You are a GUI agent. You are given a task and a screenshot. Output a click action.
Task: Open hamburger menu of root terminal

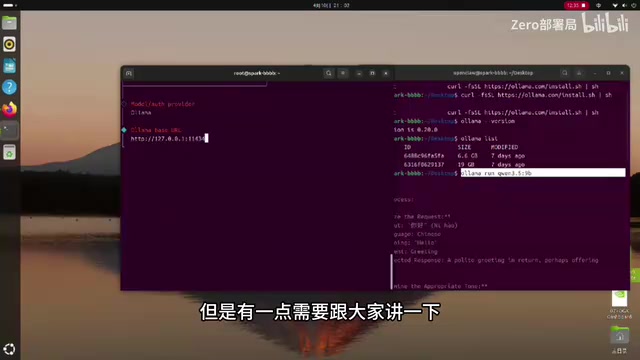pyautogui.click(x=343, y=73)
